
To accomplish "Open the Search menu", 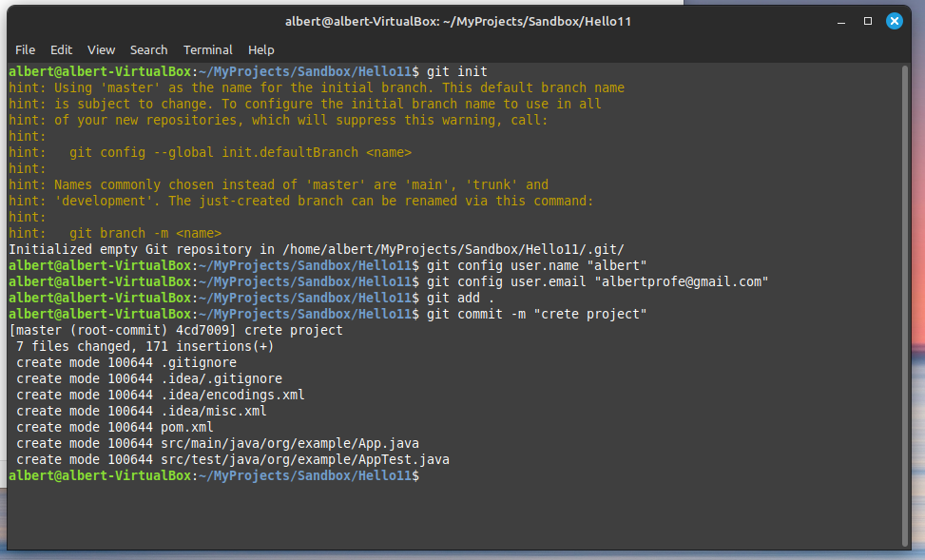I will pyautogui.click(x=148, y=50).
